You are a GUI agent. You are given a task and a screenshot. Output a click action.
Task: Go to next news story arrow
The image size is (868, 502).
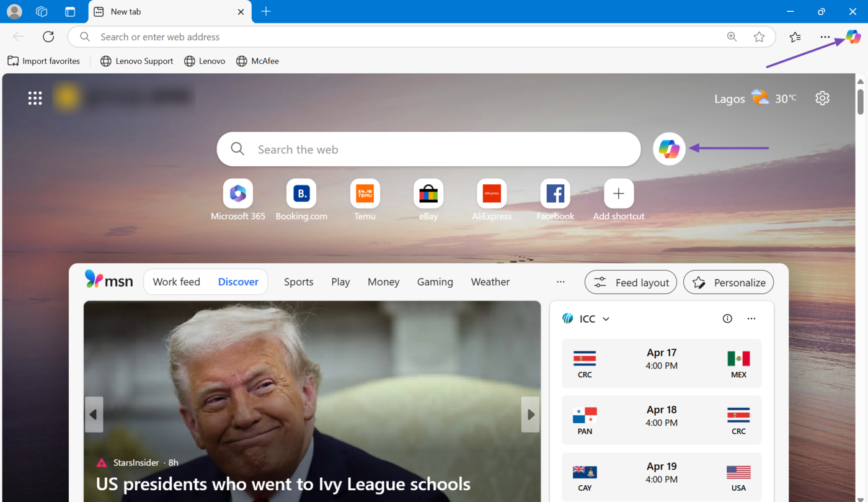tap(530, 415)
